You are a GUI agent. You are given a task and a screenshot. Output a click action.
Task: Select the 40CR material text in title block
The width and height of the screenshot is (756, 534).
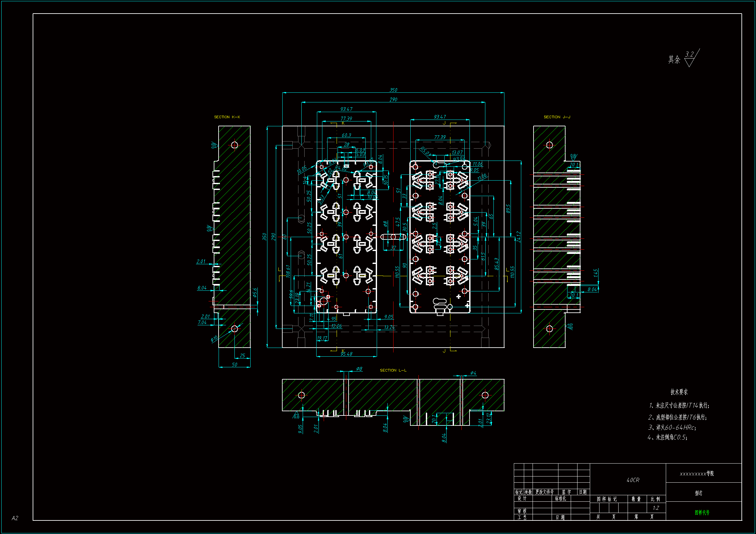click(633, 480)
